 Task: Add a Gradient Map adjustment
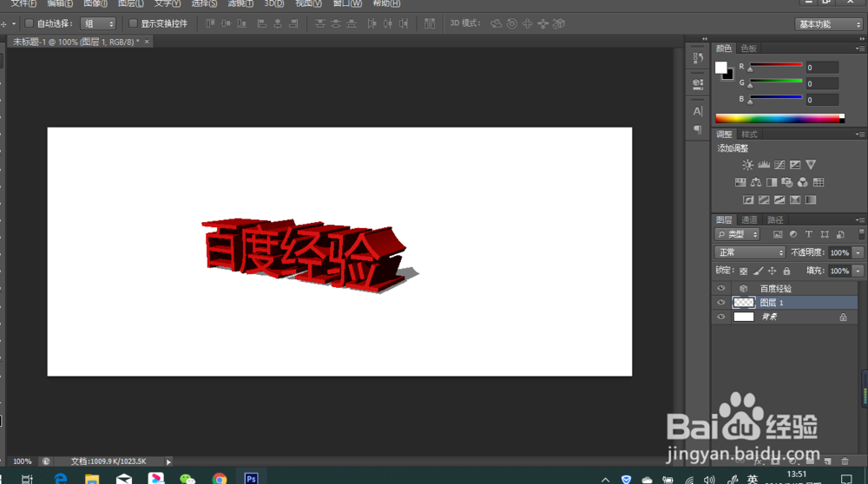tap(811, 199)
